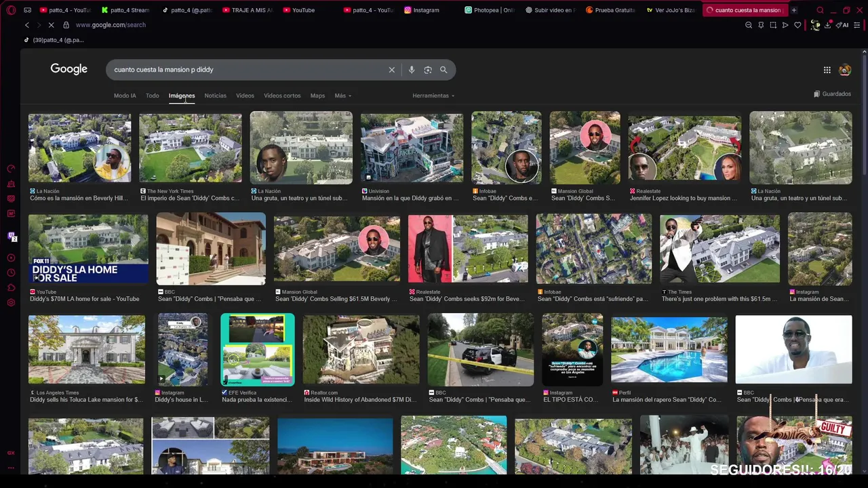Open GX Corner at sidebar bottom

click(11, 453)
